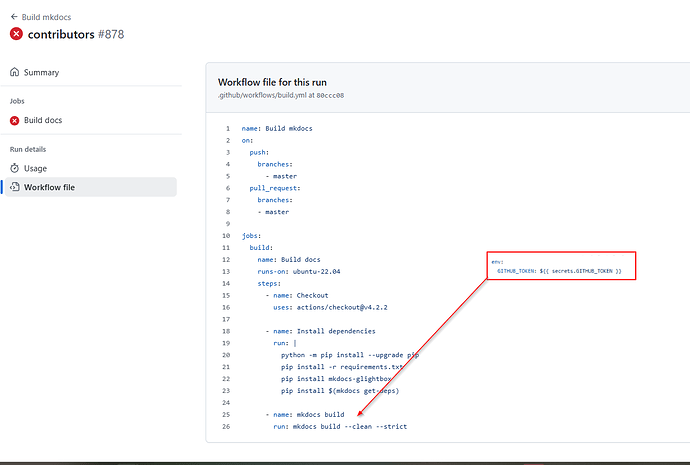Click the Workflow file icon in sidebar

[15, 187]
